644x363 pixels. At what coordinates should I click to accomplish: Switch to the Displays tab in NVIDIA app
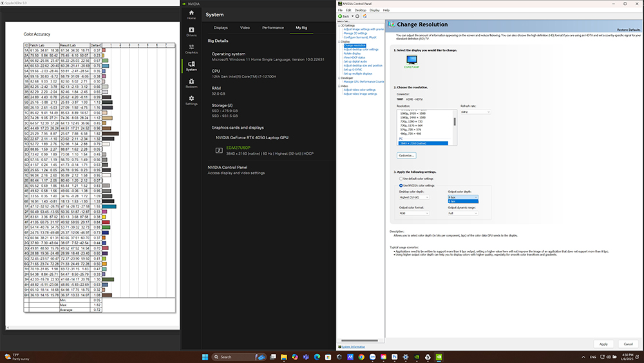pyautogui.click(x=220, y=28)
